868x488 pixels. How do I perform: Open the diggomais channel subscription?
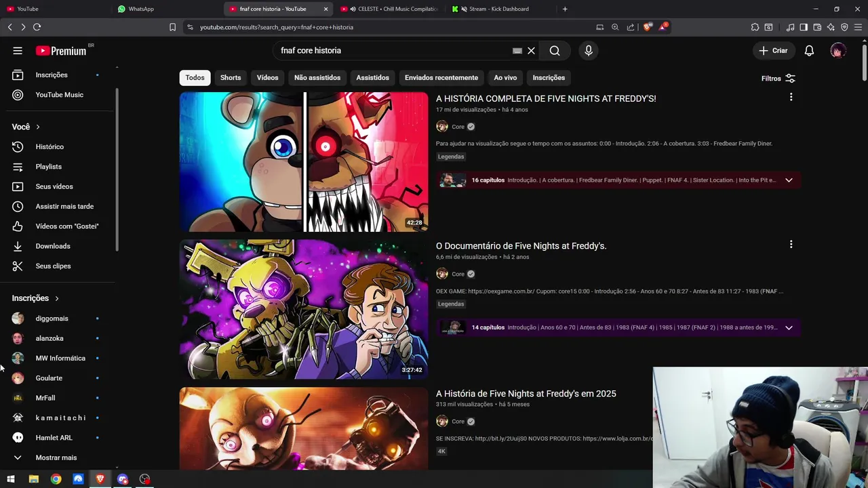pos(57,319)
